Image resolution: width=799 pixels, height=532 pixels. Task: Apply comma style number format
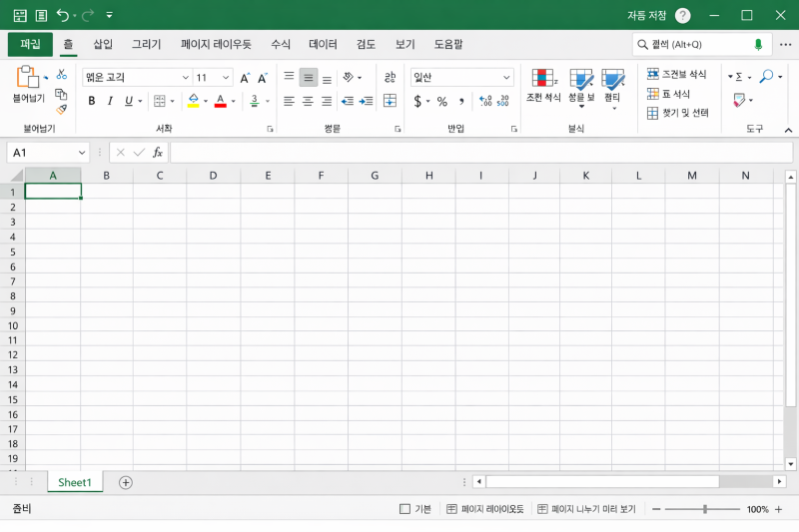pos(461,101)
